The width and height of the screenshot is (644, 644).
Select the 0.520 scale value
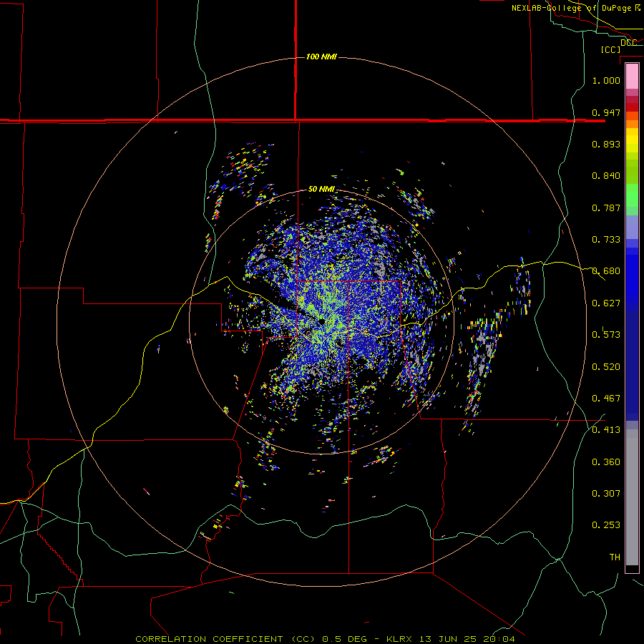point(606,367)
